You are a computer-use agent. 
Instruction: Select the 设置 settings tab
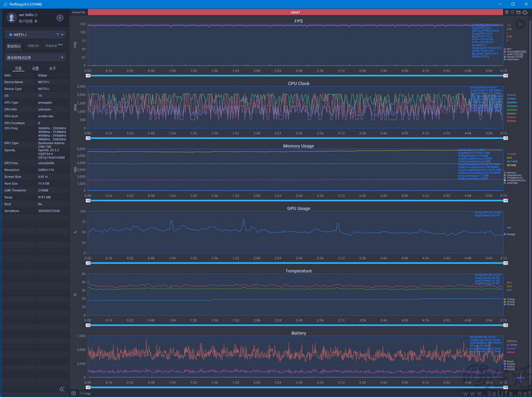35,69
